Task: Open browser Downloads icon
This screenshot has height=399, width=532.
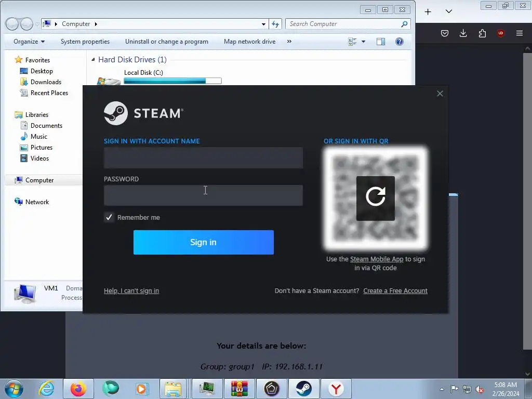Action: [463, 33]
